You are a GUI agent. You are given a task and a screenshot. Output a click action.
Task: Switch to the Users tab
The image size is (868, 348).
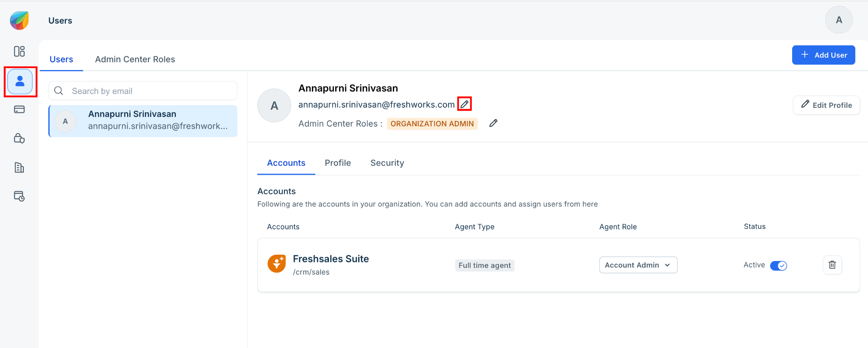click(x=61, y=59)
